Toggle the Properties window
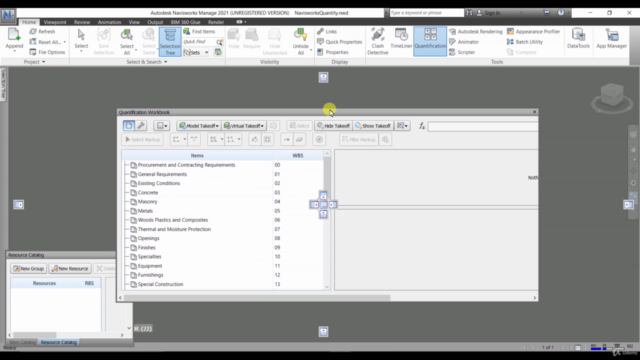640x360 pixels. 333,52
